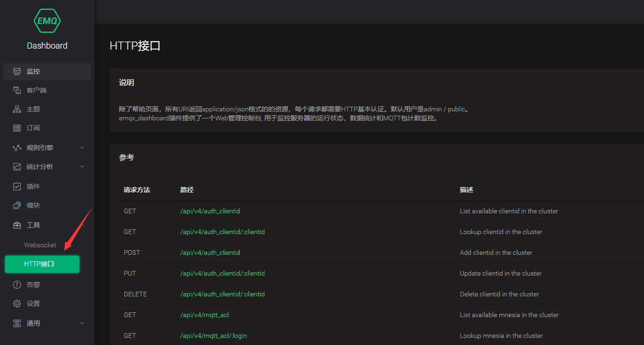Image resolution: width=644 pixels, height=345 pixels.
Task: Click "Add clientid in the cluster" description
Action: (496, 252)
